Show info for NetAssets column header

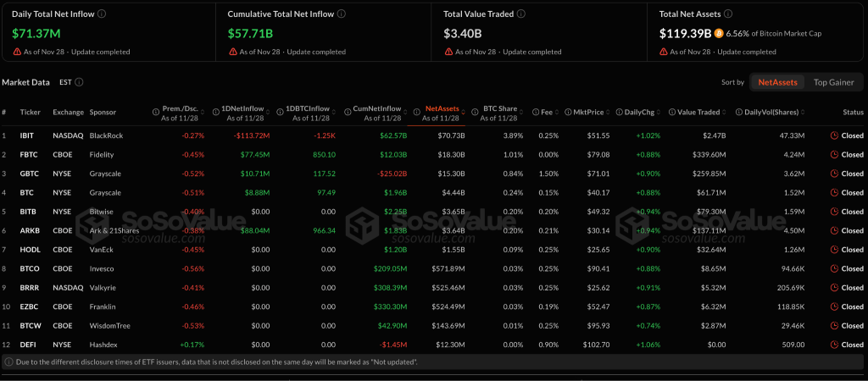(417, 113)
